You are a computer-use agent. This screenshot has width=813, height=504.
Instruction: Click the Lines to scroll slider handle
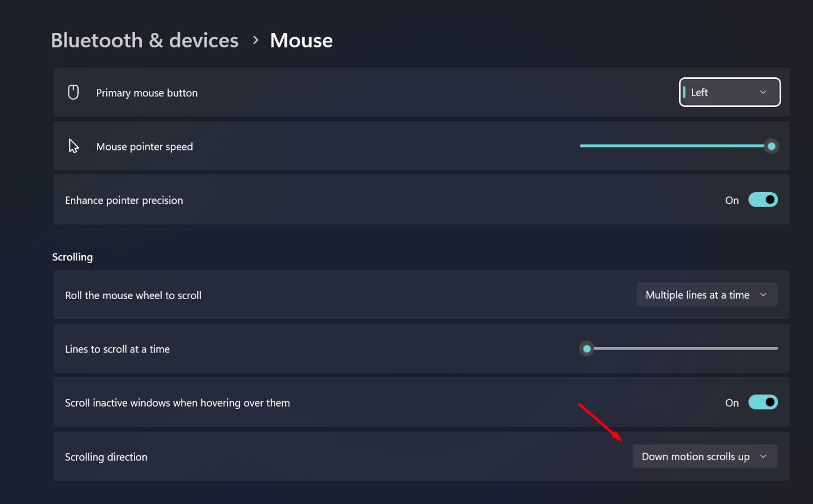click(586, 349)
